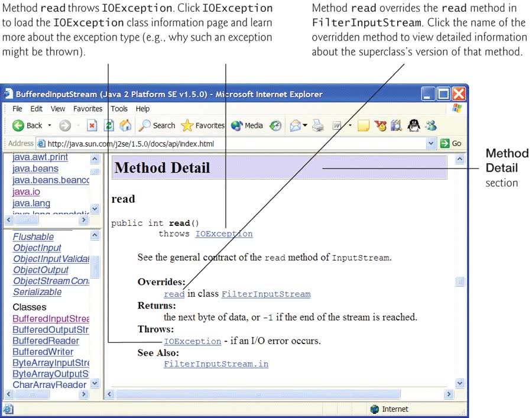
Task: Open the Serializable interface link
Action: [x=37, y=292]
